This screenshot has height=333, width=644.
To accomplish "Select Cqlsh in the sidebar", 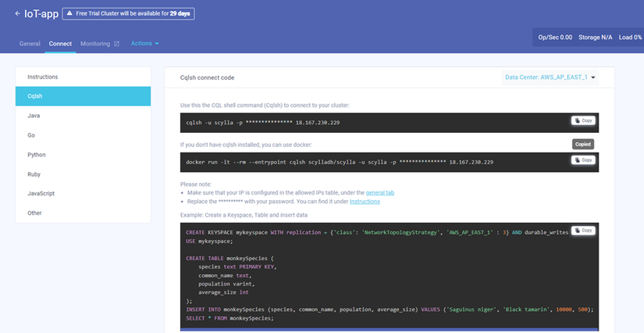I will [x=35, y=96].
